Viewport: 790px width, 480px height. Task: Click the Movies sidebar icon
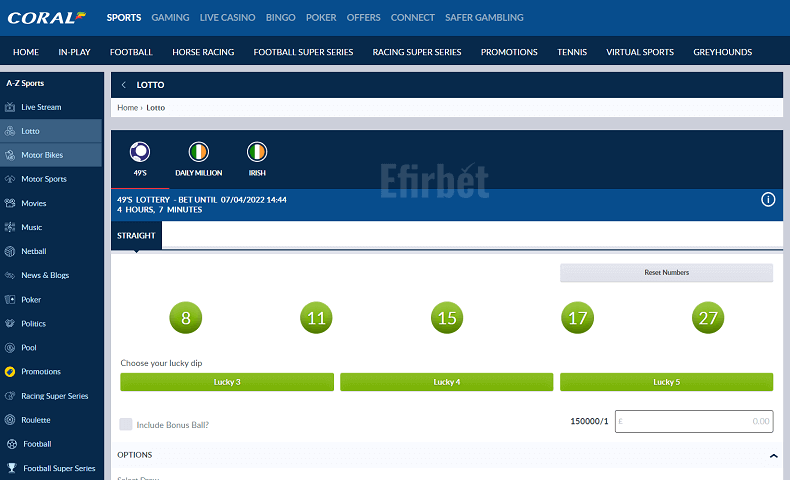pyautogui.click(x=10, y=203)
